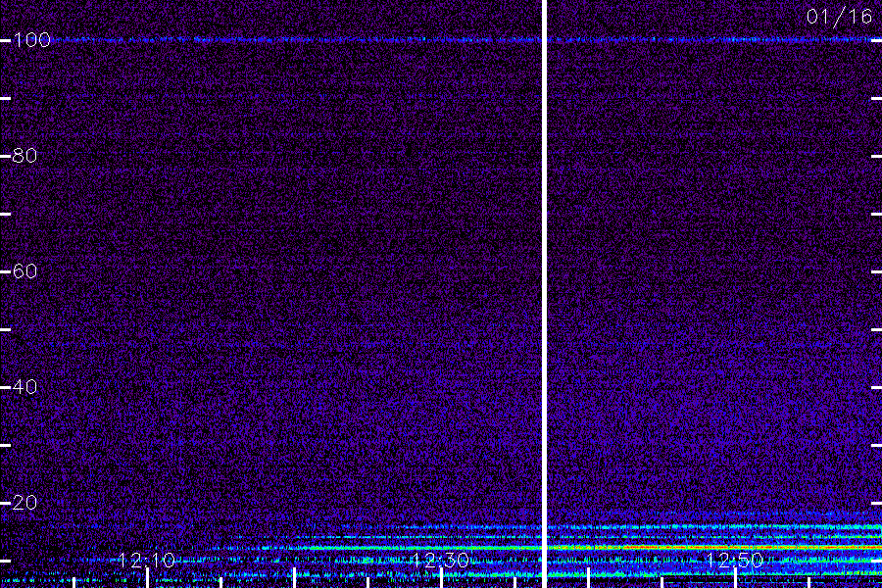Click the 60 frequency axis label
Viewport: 882px width, 588px height.
pos(24,271)
